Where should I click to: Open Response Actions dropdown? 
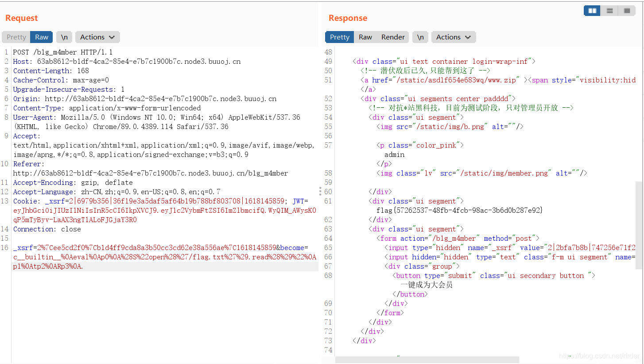454,37
